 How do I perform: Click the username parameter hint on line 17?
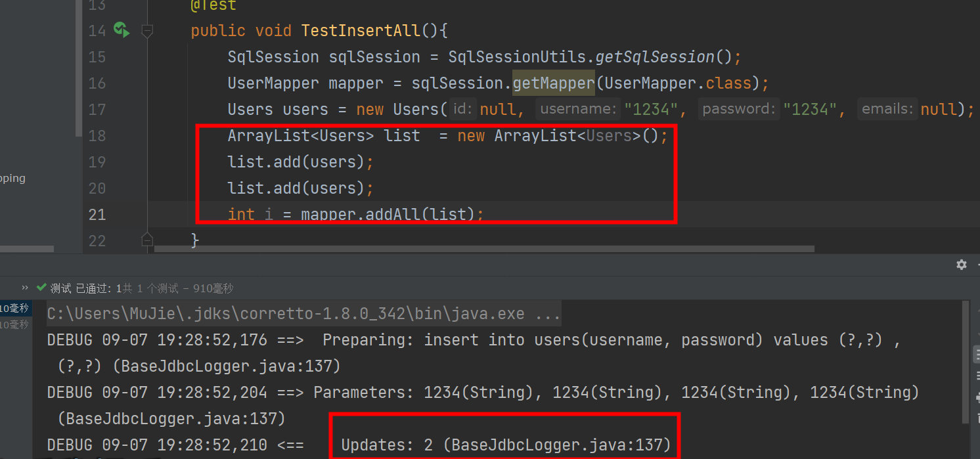pos(578,109)
